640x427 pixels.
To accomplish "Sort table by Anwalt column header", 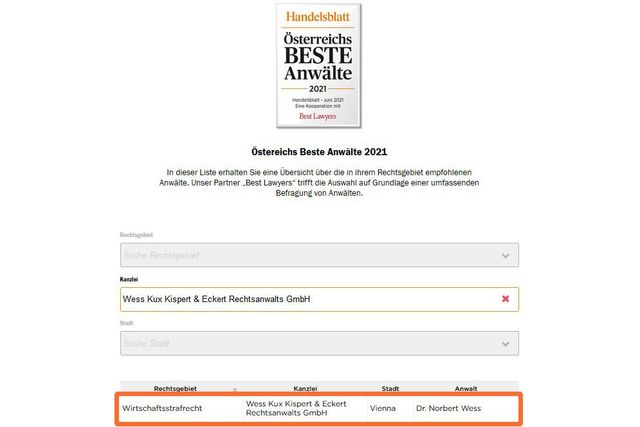I will pos(466,389).
